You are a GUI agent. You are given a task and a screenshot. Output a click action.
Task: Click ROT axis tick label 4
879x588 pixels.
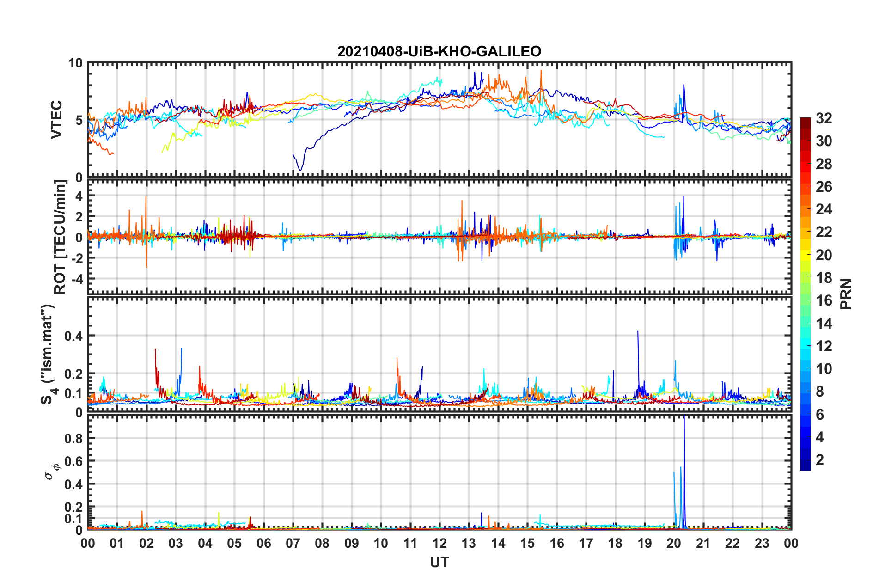[79, 196]
